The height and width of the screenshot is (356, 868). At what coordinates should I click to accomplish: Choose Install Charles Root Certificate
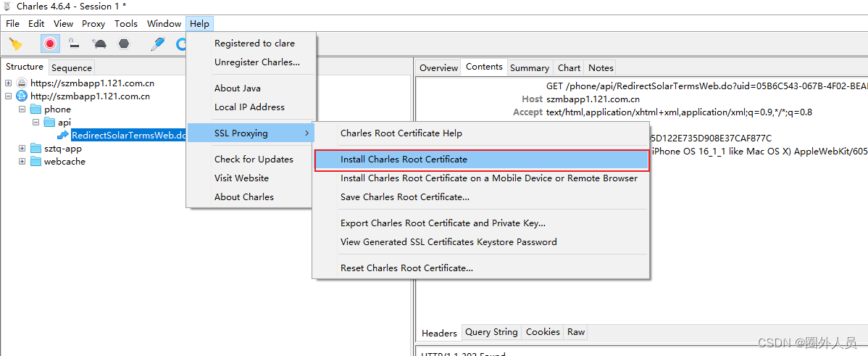coord(481,160)
